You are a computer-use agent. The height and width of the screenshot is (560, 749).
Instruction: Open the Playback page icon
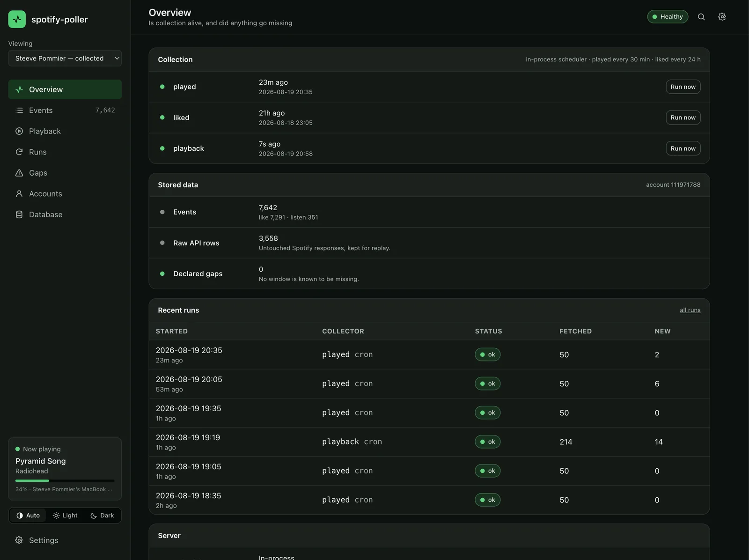point(19,131)
